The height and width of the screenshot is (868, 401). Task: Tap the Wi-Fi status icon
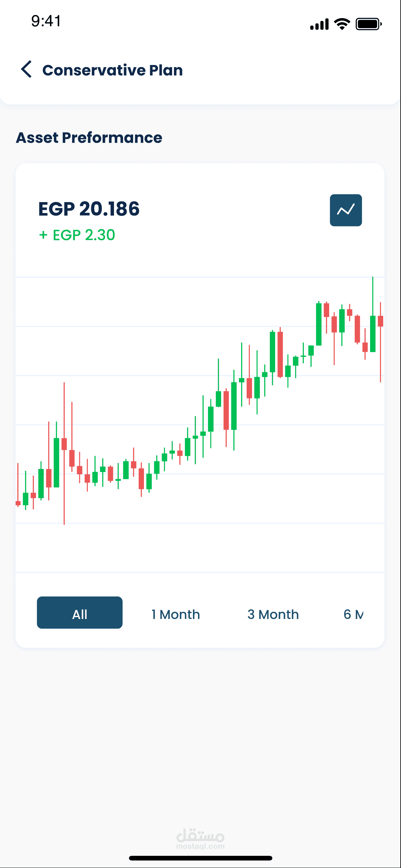pos(342,24)
